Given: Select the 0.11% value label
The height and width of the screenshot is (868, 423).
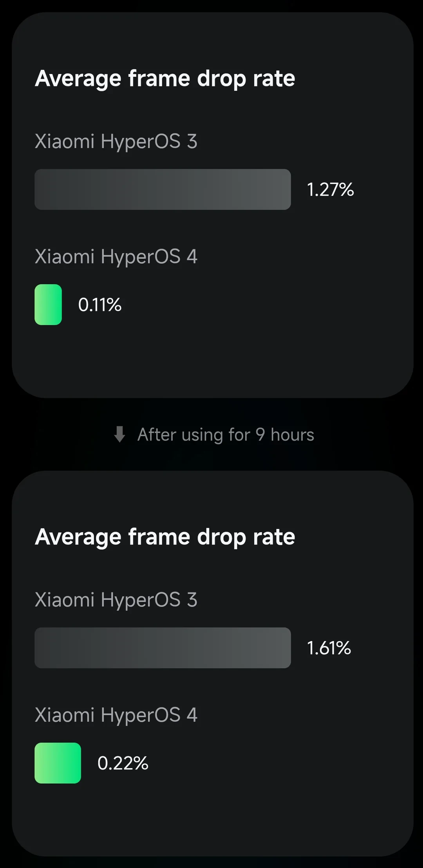Looking at the screenshot, I should click(99, 305).
